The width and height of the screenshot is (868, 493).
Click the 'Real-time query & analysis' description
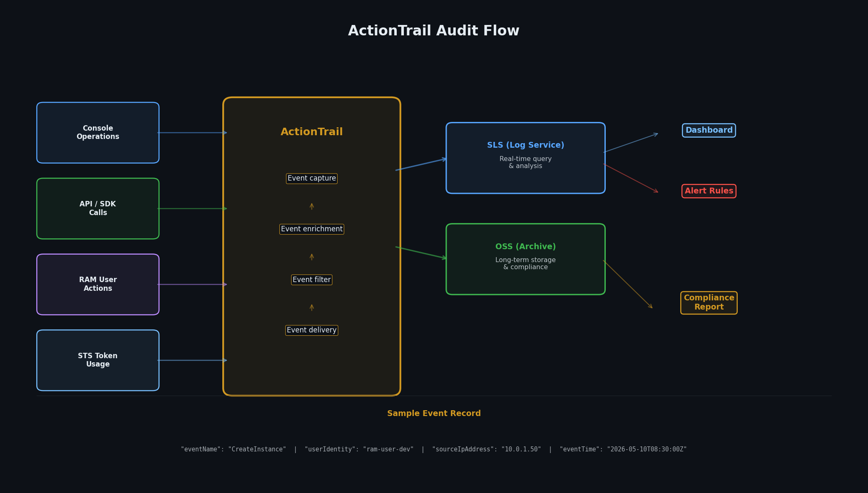pyautogui.click(x=525, y=163)
